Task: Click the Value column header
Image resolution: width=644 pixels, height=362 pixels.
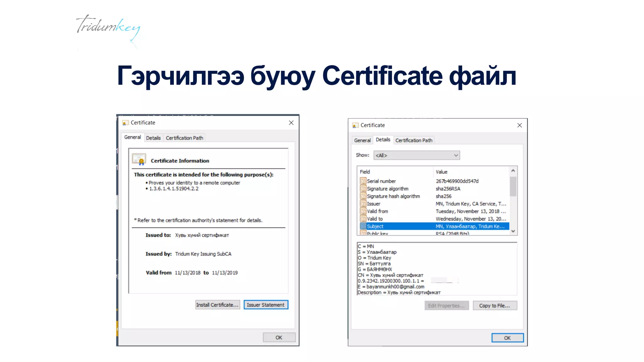Action: [x=471, y=172]
